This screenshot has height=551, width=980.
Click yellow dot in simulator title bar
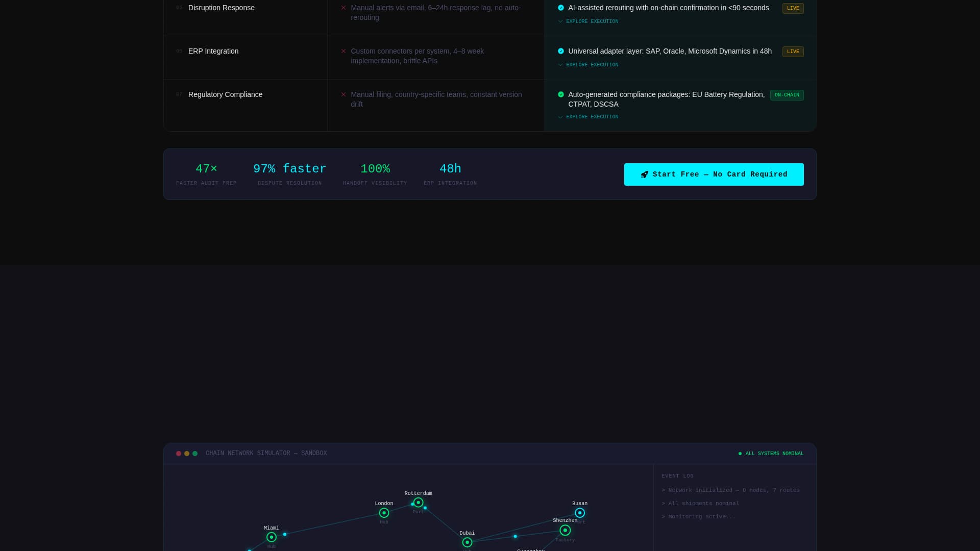(187, 454)
